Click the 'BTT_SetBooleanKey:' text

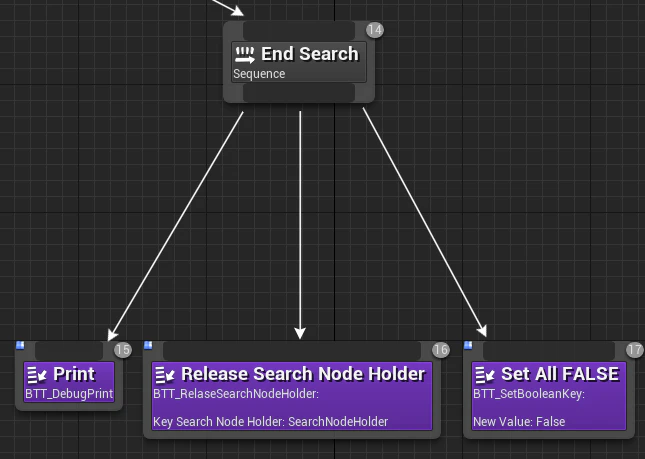pyautogui.click(x=529, y=394)
